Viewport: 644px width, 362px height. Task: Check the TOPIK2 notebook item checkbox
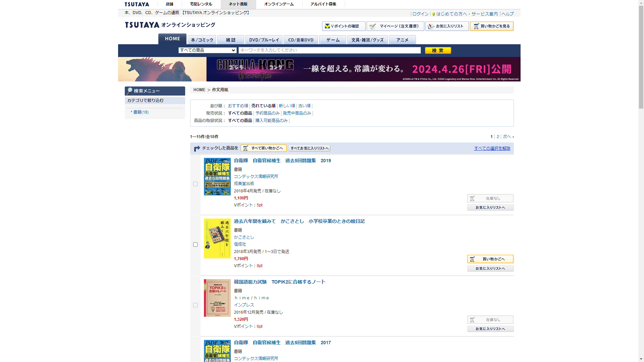[x=195, y=305]
